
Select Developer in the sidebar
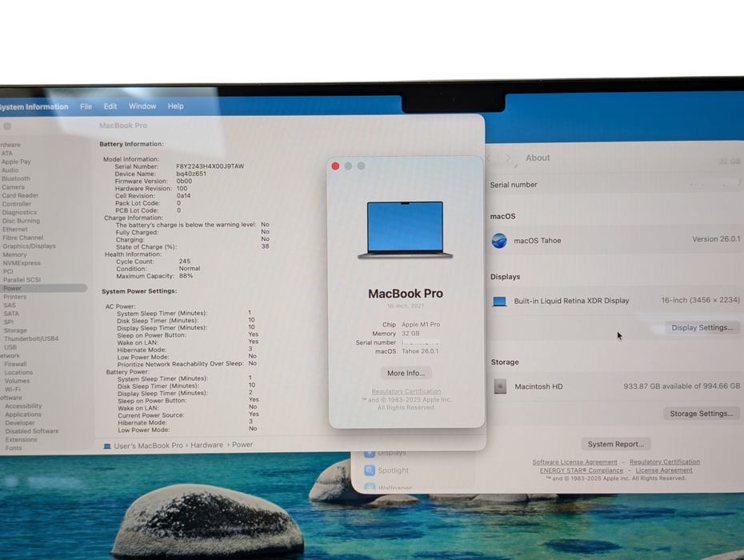pos(20,423)
